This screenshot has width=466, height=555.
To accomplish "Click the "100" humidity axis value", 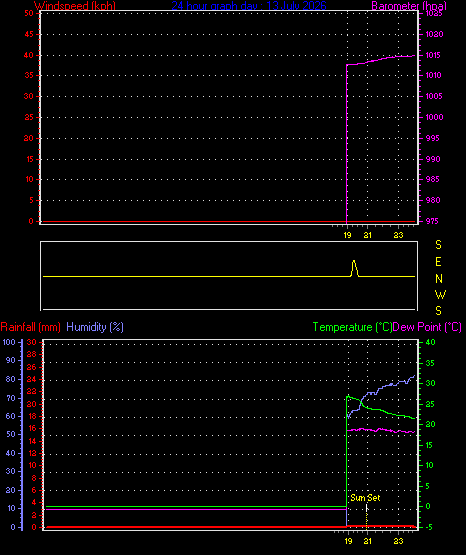I will point(9,342).
